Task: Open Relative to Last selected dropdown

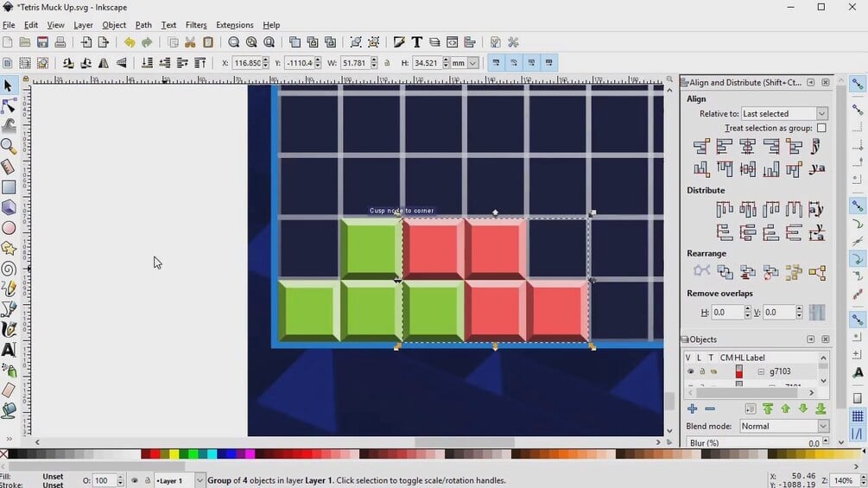Action: click(x=784, y=113)
